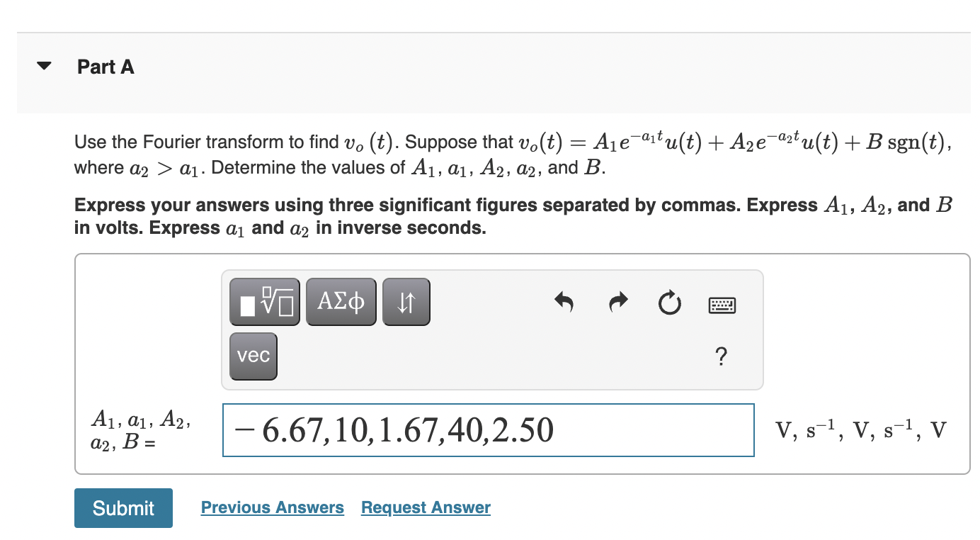Viewport: 980px width, 540px height.
Task: Request the answer for Part A
Action: pyautogui.click(x=425, y=507)
